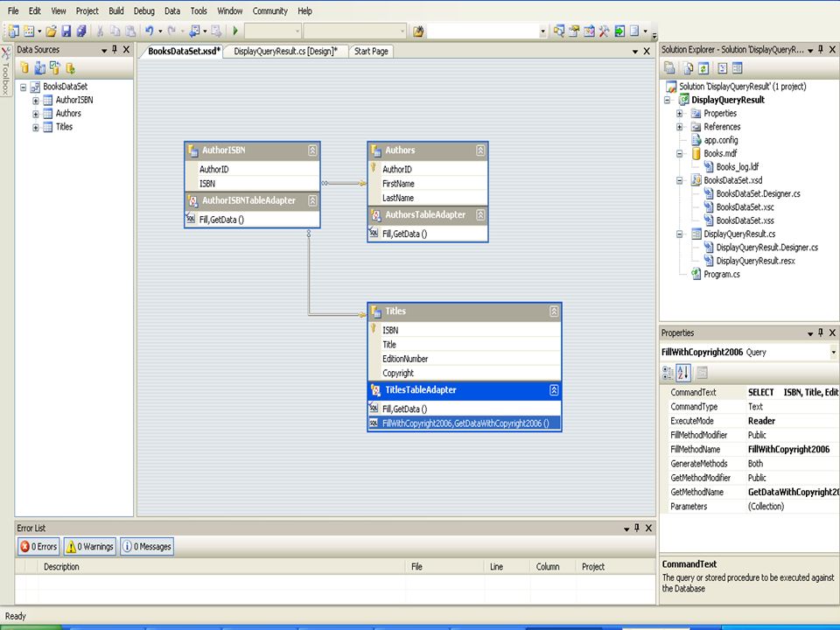Click the View Code icon in Solution Explorer

(x=722, y=68)
